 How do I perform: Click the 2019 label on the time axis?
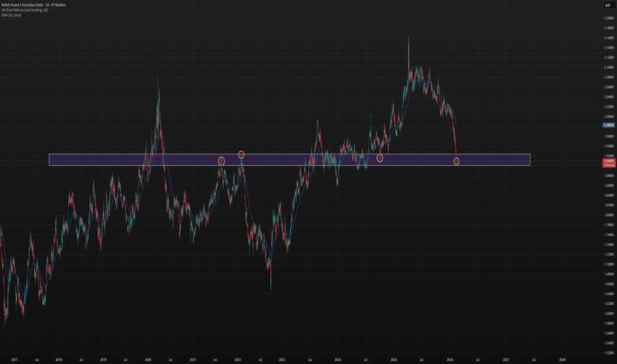point(103,359)
